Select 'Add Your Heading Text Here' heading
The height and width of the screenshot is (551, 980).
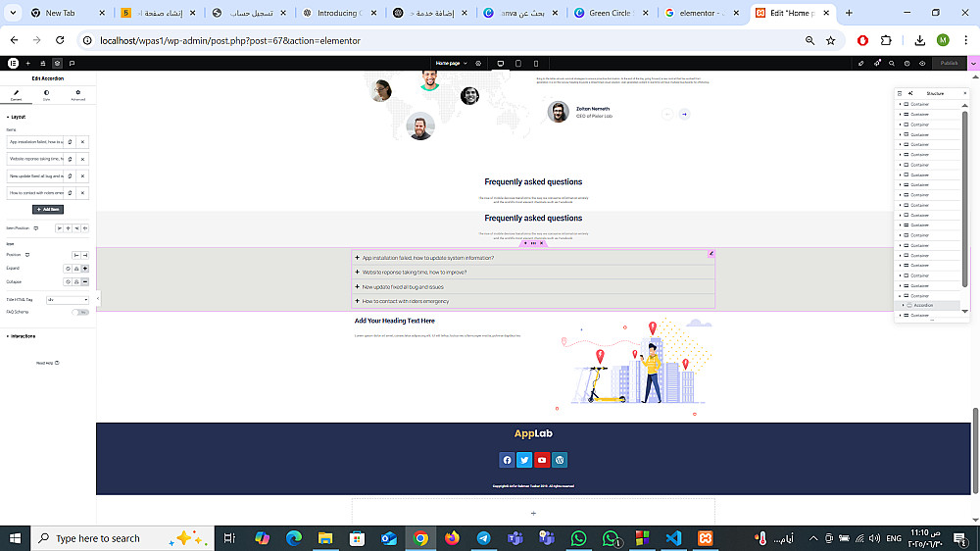click(394, 321)
